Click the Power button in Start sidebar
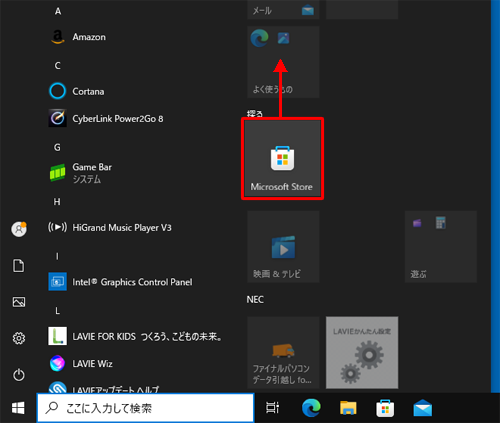This screenshot has height=423, width=500. tap(19, 375)
